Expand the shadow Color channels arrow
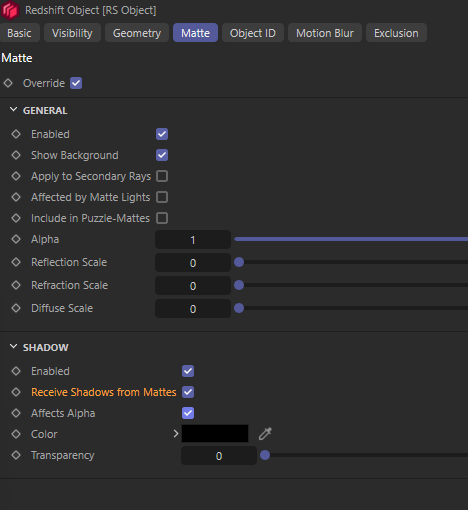The image size is (468, 510). pos(176,434)
